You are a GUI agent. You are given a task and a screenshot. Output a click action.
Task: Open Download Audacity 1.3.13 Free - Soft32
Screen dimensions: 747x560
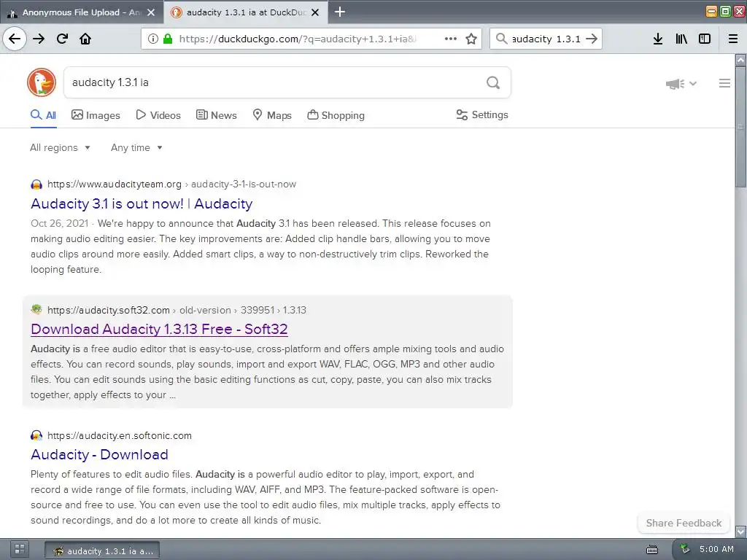[159, 329]
